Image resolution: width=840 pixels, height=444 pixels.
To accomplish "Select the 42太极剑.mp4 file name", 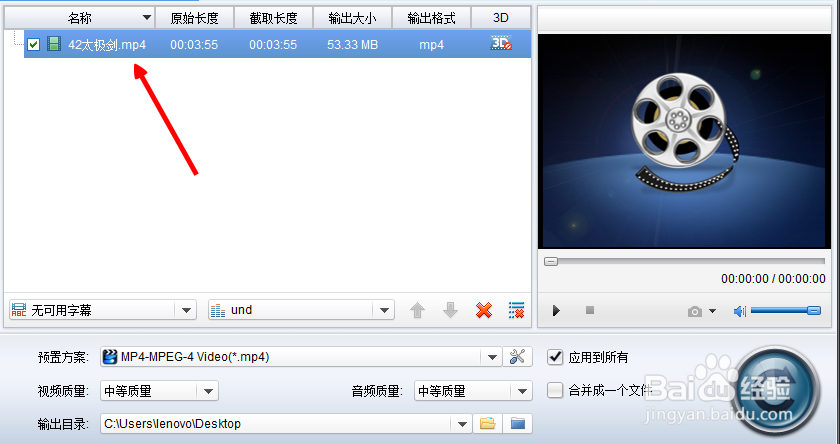I will coord(107,44).
